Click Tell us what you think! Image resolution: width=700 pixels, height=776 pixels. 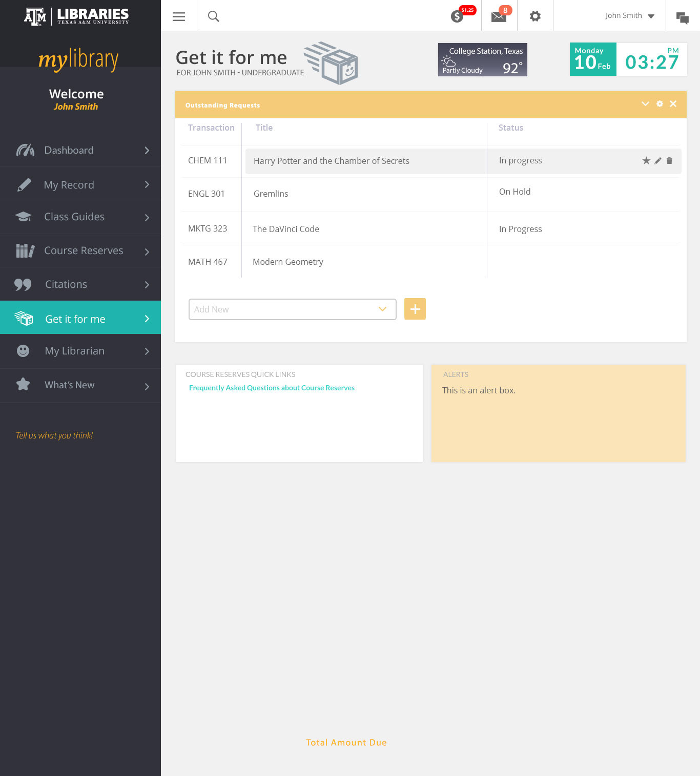54,435
